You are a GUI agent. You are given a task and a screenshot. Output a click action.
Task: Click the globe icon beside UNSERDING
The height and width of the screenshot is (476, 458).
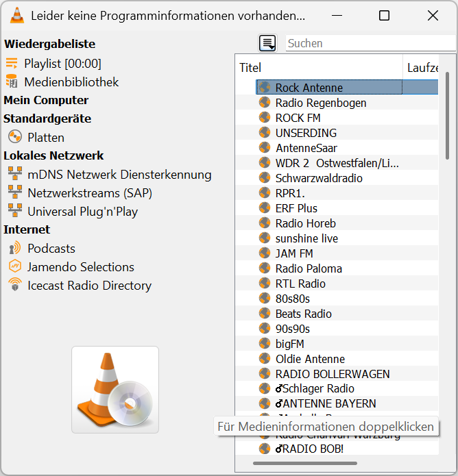tap(265, 132)
